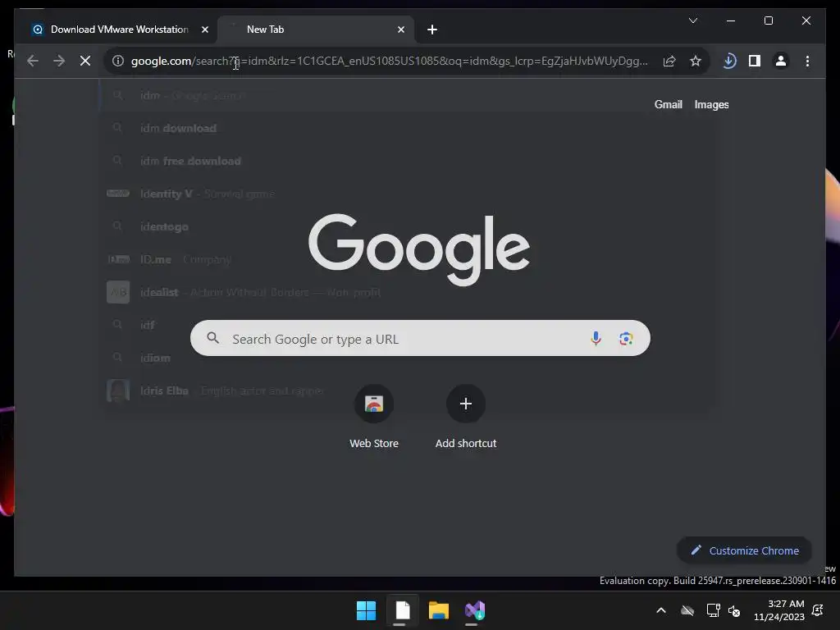The image size is (840, 630).
Task: Click the address bar URL
Action: point(390,61)
